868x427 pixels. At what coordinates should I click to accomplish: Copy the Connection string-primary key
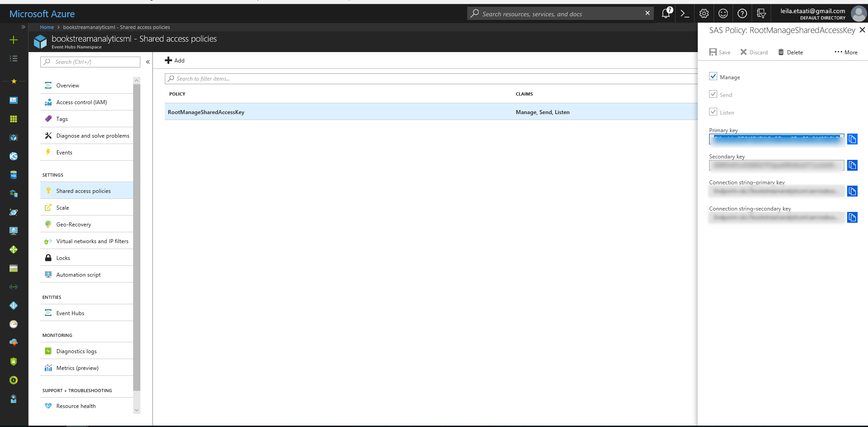click(853, 191)
